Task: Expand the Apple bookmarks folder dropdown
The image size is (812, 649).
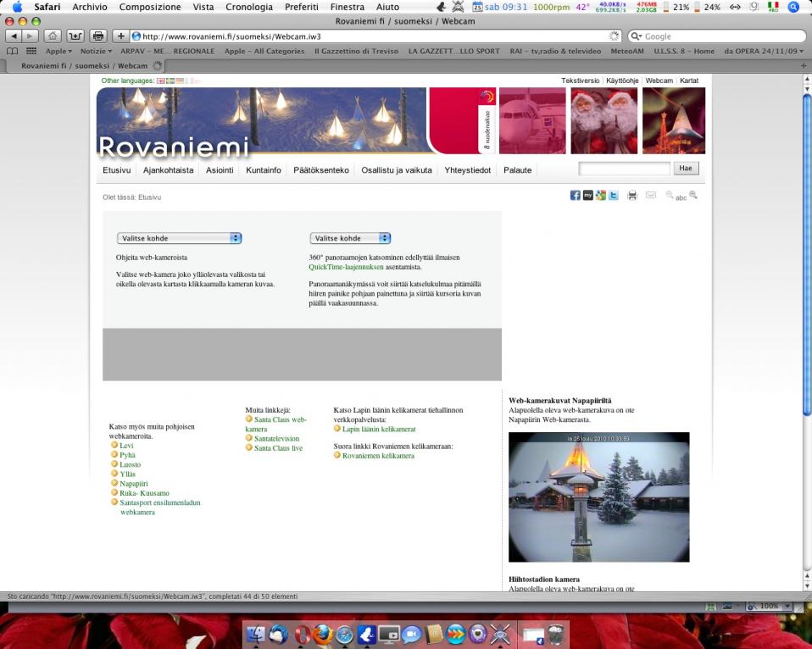Action: click(58, 51)
